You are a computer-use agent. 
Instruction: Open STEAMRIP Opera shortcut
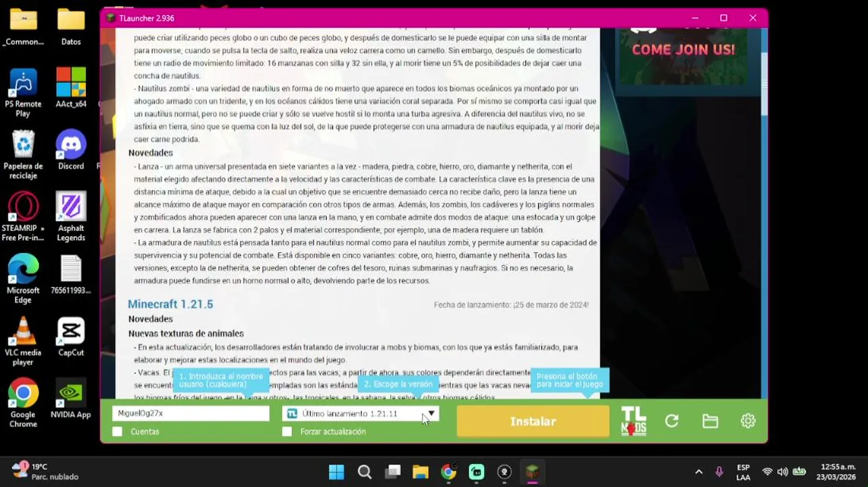[23, 217]
